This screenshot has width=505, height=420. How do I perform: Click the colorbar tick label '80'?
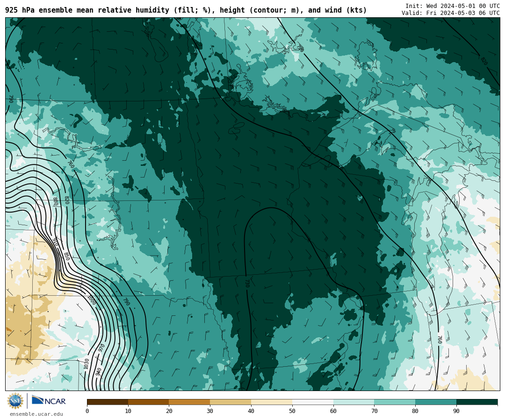[x=416, y=411]
